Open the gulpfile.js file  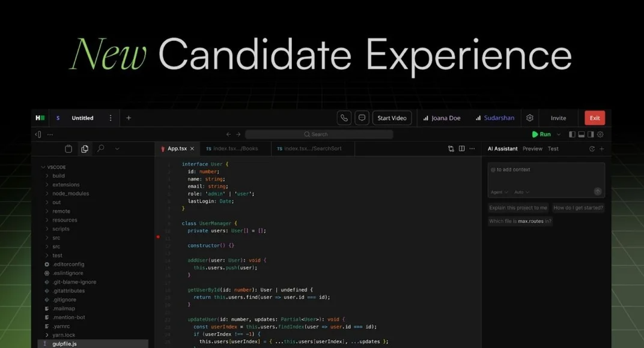(93, 344)
